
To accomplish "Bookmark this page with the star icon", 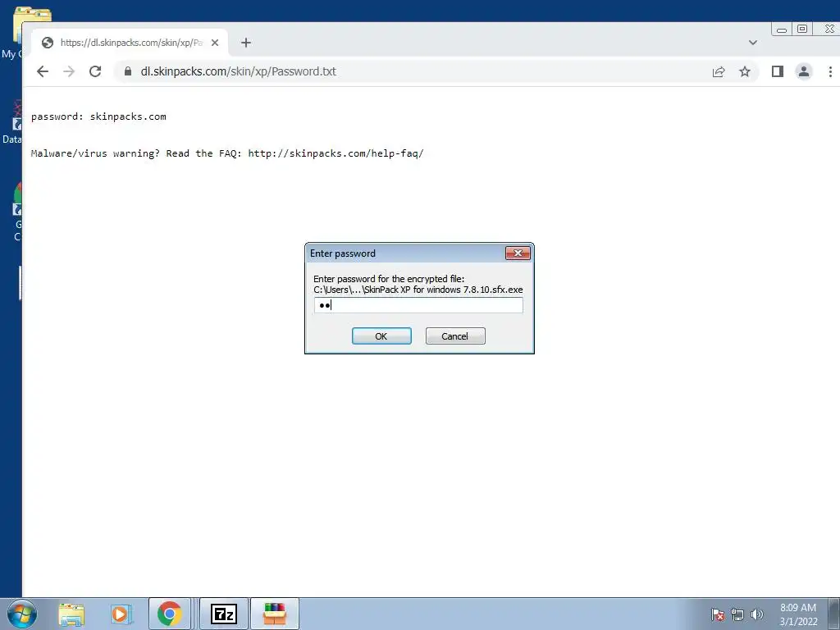I will [745, 72].
